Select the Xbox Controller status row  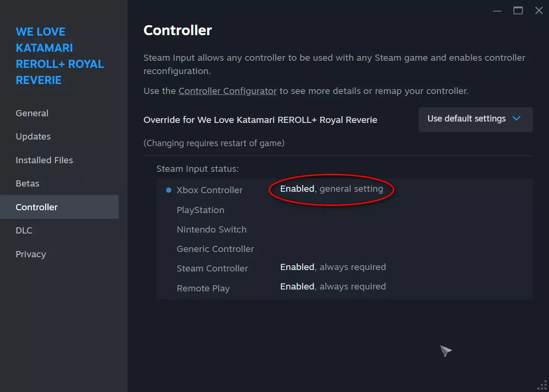(210, 190)
